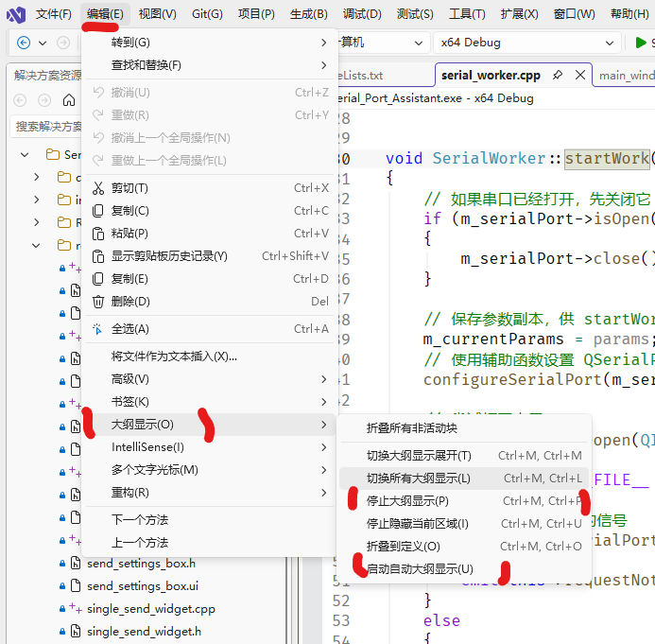Select single_send_widget.cpp in Solution Explorer
The width and height of the screenshot is (655, 644).
[151, 609]
